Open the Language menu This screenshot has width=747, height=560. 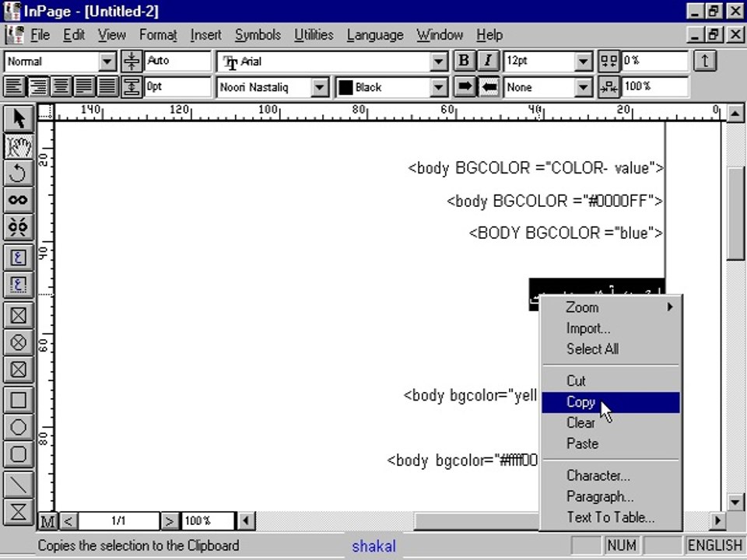[x=375, y=35]
